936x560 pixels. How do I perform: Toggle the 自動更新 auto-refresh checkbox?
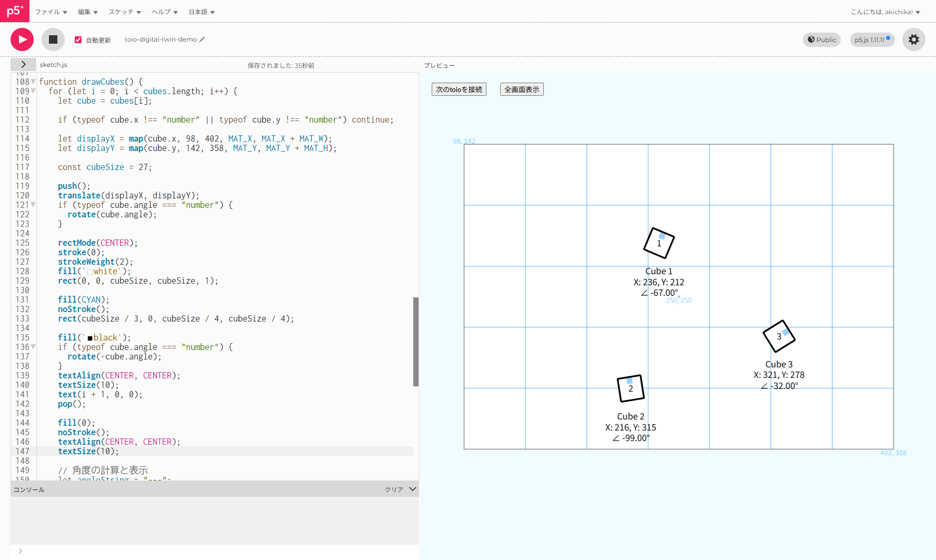coord(78,40)
